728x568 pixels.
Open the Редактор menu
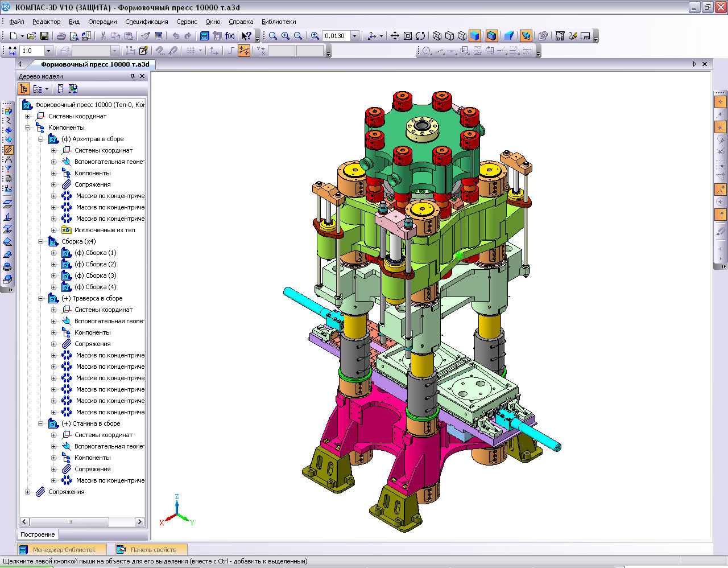[x=46, y=22]
